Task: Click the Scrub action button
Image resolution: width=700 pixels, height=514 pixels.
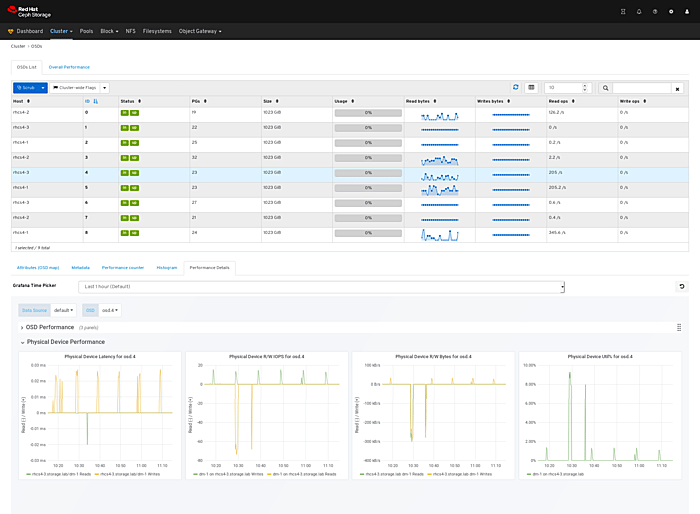Action: pyautogui.click(x=26, y=88)
